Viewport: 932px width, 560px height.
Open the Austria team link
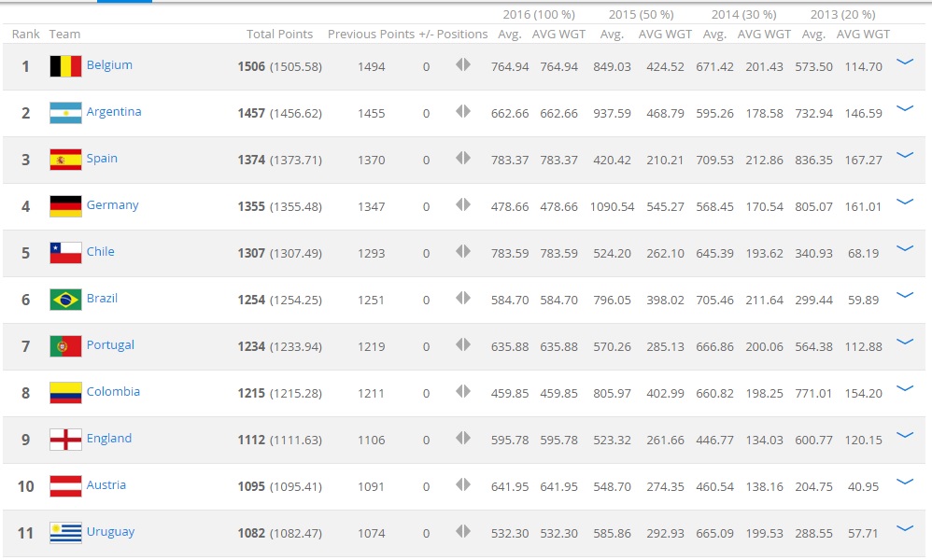(106, 484)
